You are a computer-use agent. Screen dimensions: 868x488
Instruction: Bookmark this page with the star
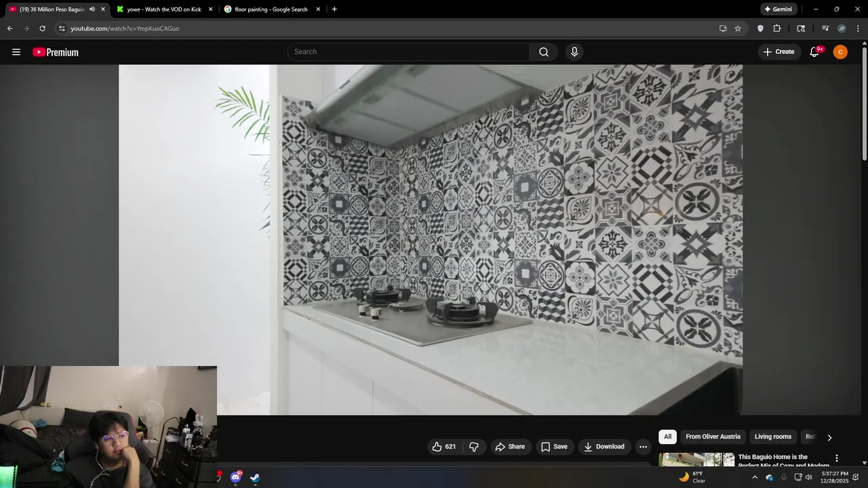click(738, 28)
